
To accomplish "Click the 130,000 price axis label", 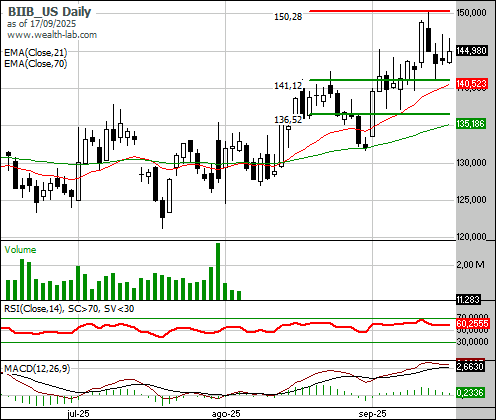I will pyautogui.click(x=471, y=163).
